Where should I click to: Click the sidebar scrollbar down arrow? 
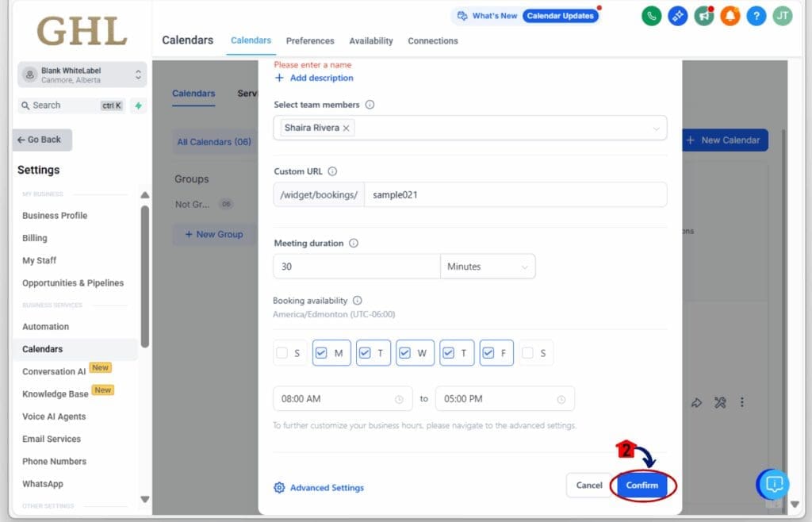pos(145,499)
